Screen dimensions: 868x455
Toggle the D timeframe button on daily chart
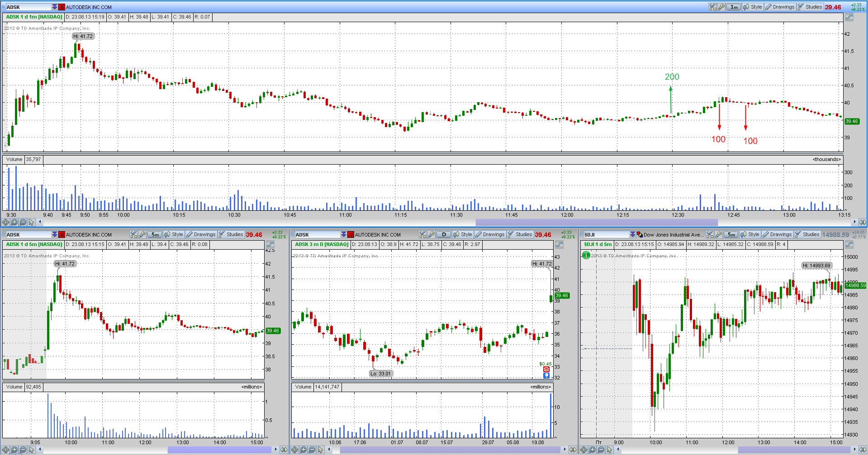coord(444,234)
